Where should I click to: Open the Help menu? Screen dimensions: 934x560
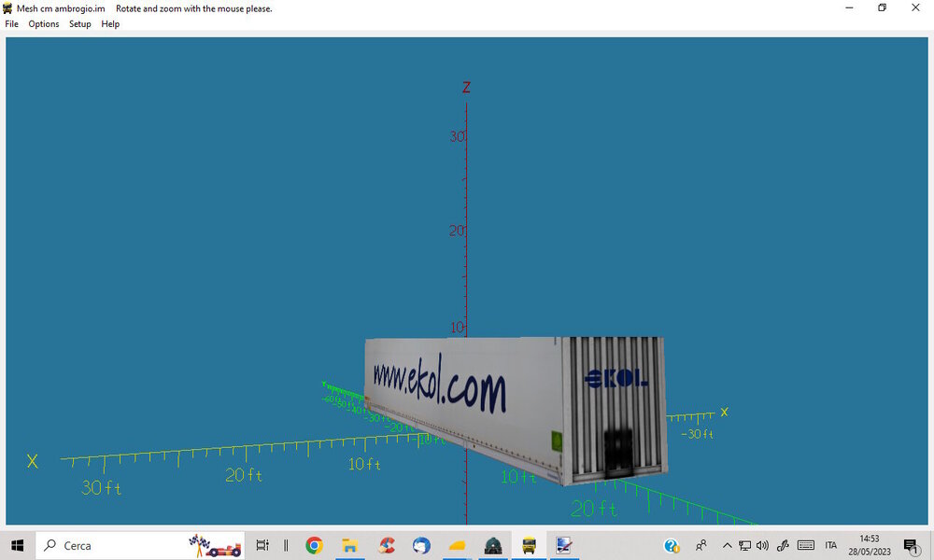tap(110, 24)
